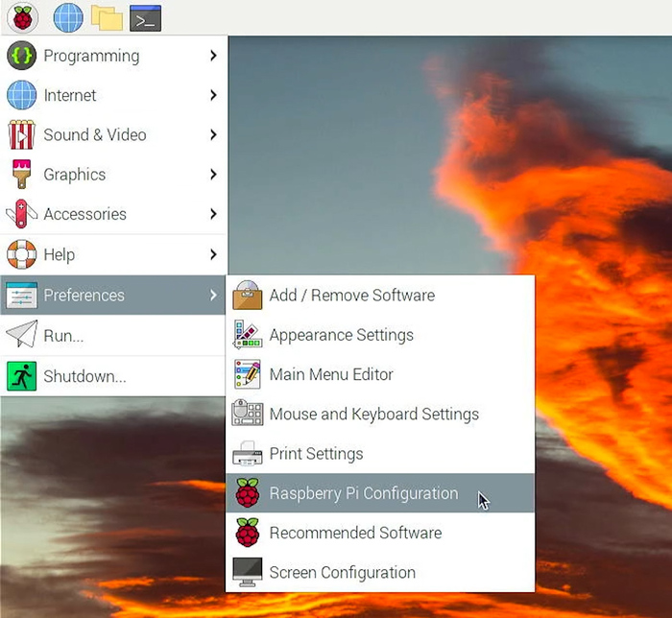This screenshot has height=618, width=672.
Task: Click the Main Menu Editor checklist icon
Action: coord(248,374)
